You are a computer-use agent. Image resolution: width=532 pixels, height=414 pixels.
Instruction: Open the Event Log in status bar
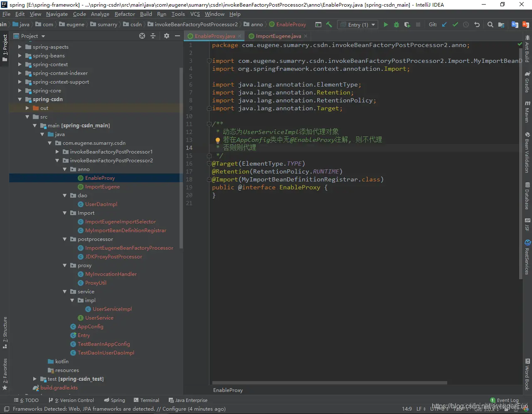pyautogui.click(x=504, y=400)
